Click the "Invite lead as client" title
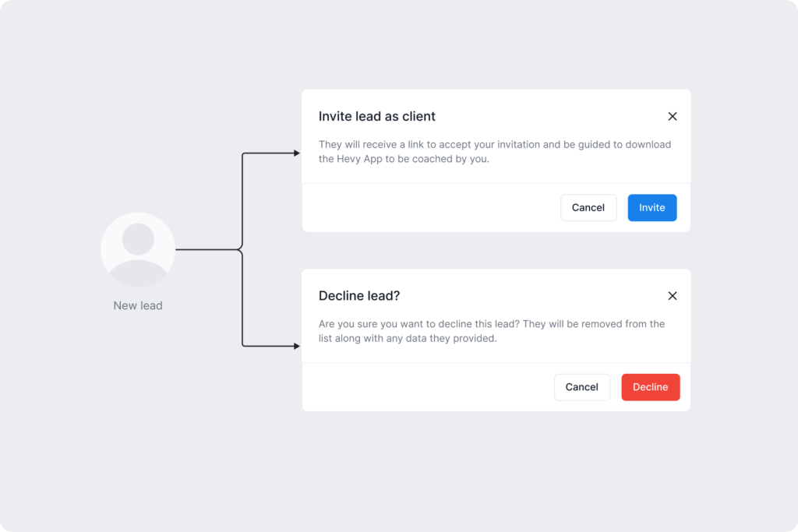 click(x=377, y=117)
